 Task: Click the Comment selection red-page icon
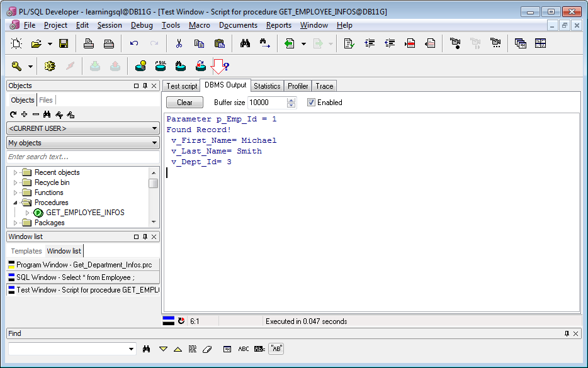410,43
